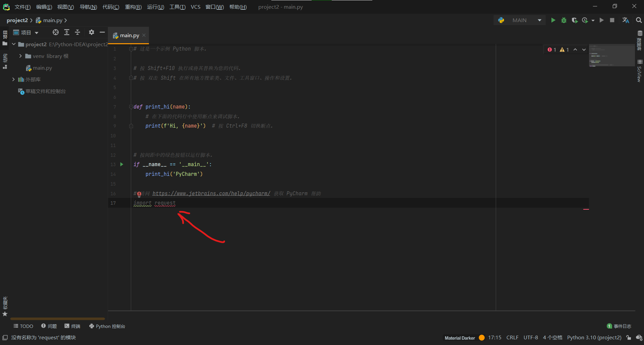Click the project2 breadcrumb

(17, 20)
